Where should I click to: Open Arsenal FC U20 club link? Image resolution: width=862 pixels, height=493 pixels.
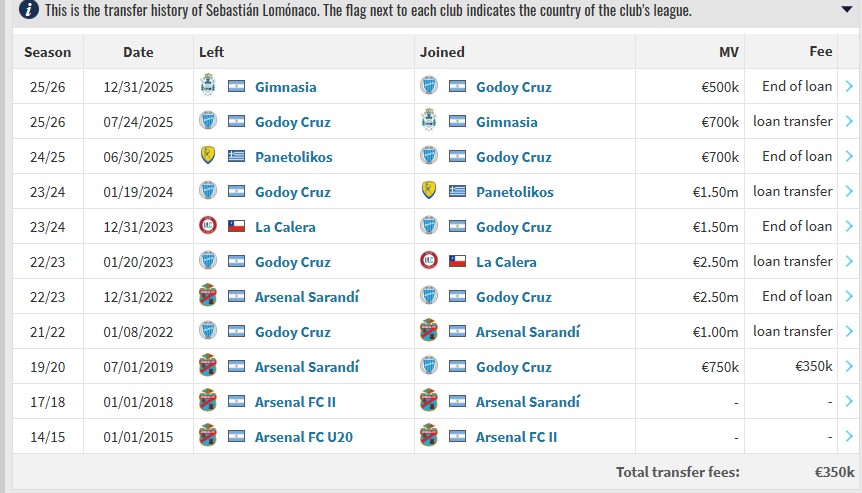point(304,437)
